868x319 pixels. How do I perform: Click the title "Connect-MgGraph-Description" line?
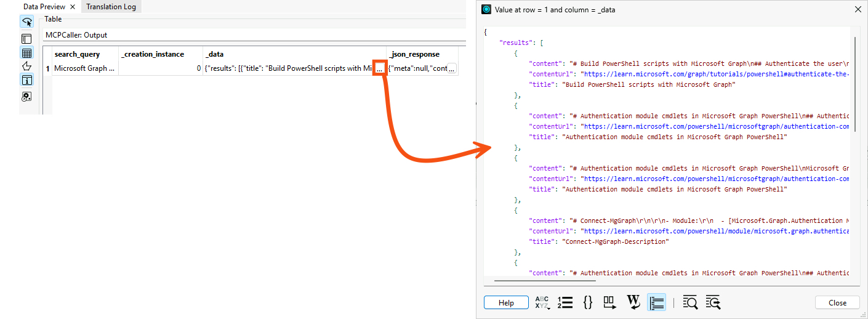(x=600, y=241)
